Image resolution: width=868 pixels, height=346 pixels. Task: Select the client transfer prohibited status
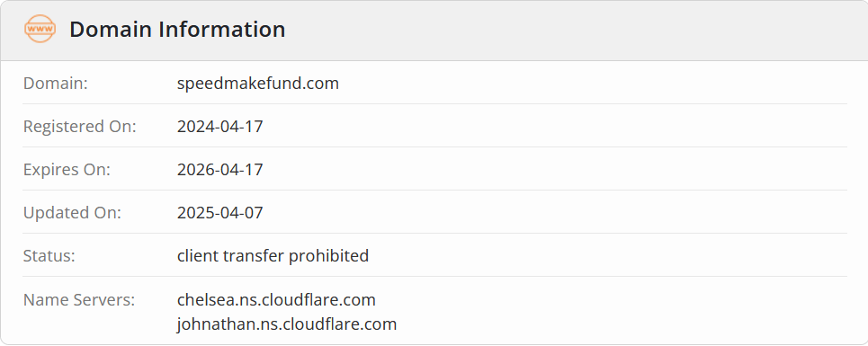(273, 256)
